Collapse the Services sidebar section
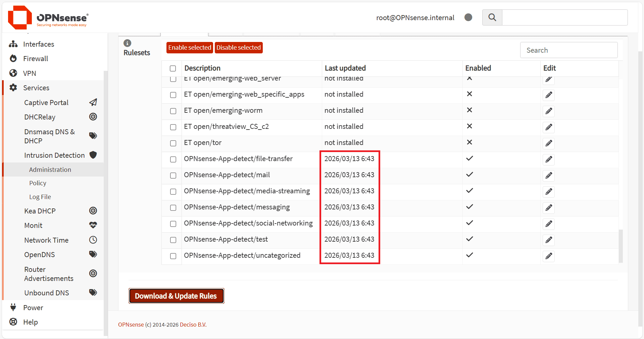The width and height of the screenshot is (644, 339). point(36,88)
